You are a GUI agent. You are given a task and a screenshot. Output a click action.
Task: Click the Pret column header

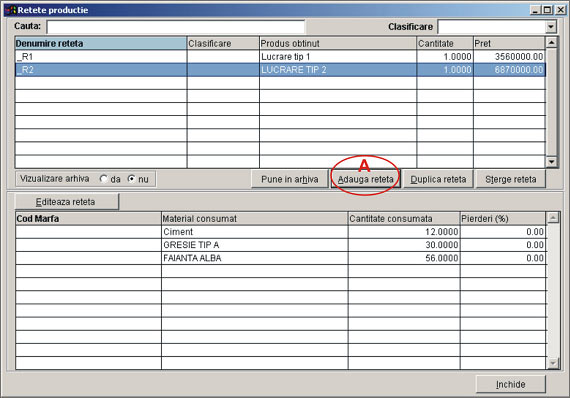[509, 43]
